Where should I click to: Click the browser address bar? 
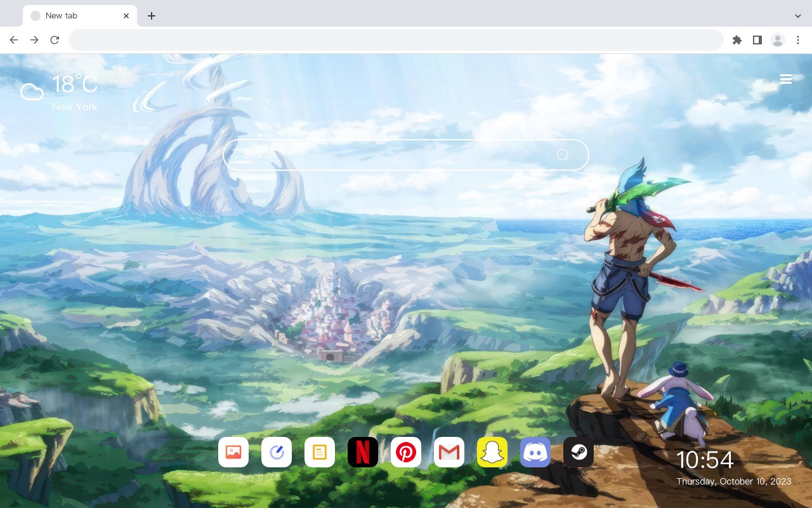(x=396, y=40)
